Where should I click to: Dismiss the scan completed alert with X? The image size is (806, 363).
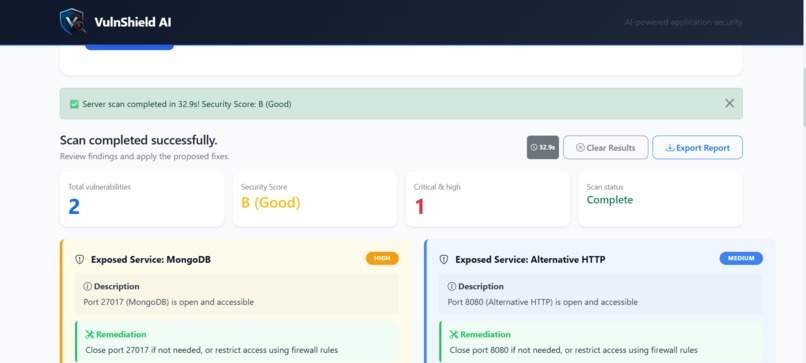point(729,103)
